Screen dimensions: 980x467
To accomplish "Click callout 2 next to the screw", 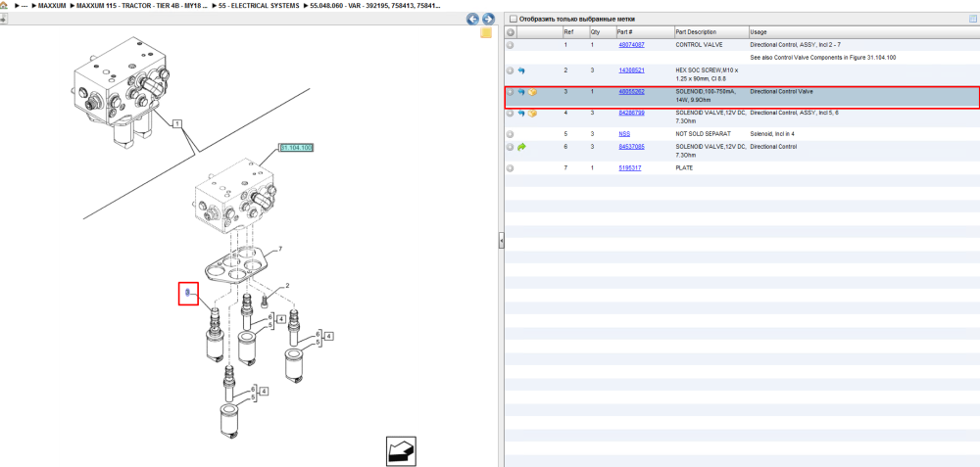I will tap(287, 286).
